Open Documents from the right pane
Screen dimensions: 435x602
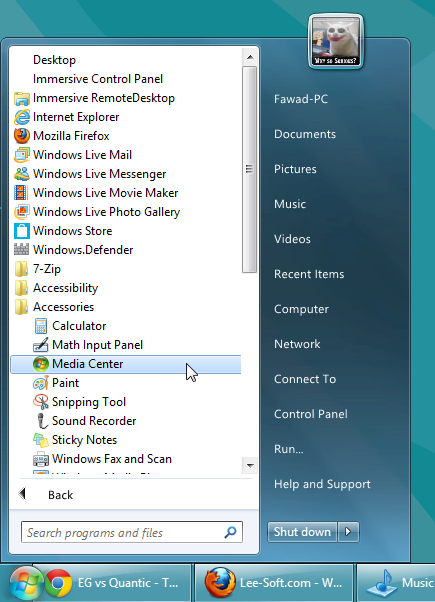305,134
